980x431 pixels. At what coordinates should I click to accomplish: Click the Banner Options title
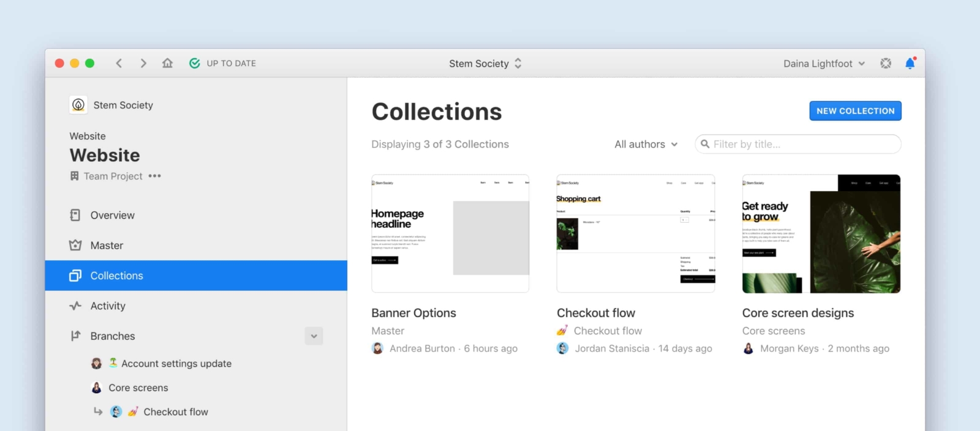(413, 313)
